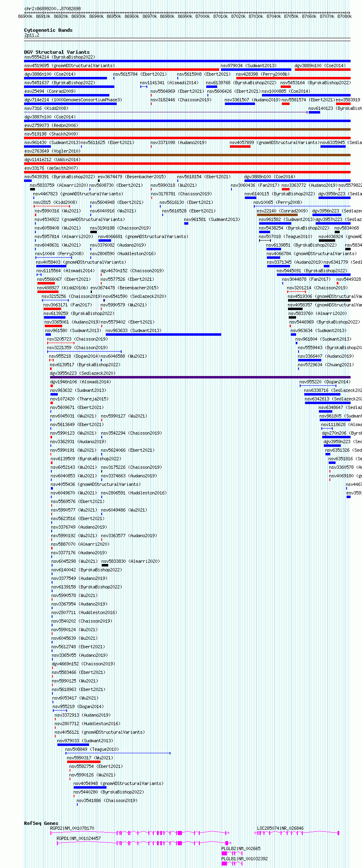Open variant nsv4519695 (gnomADStructuralVariants)

click(122, 70)
